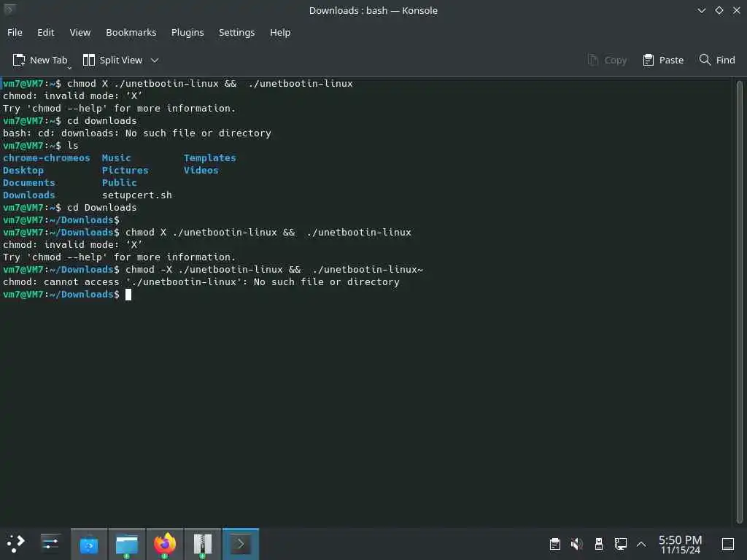The width and height of the screenshot is (747, 560).
Task: Click 'Public' in ls output
Action: (x=119, y=183)
